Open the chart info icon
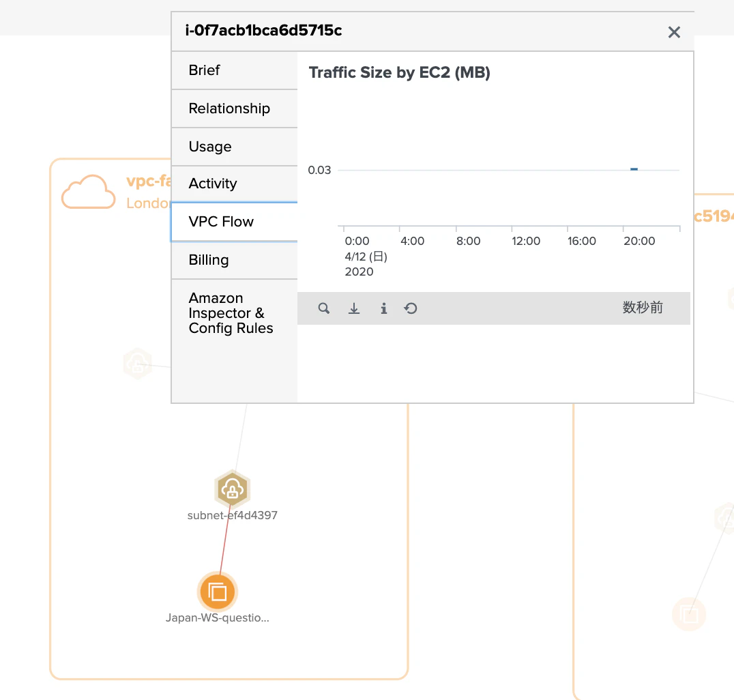This screenshot has height=700, width=734. point(384,308)
